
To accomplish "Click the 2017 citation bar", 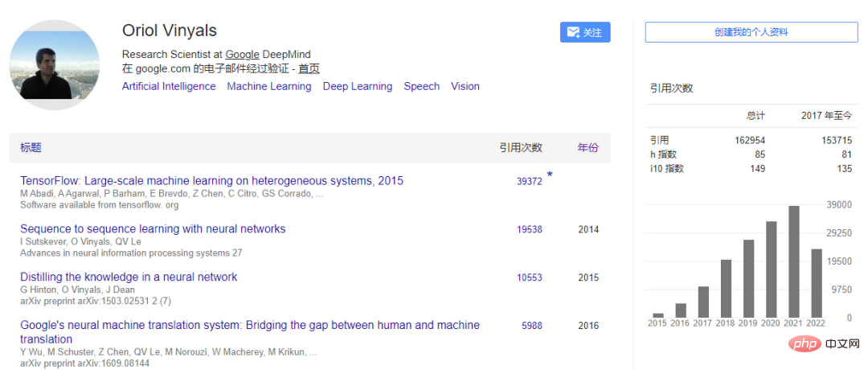I will 703,302.
